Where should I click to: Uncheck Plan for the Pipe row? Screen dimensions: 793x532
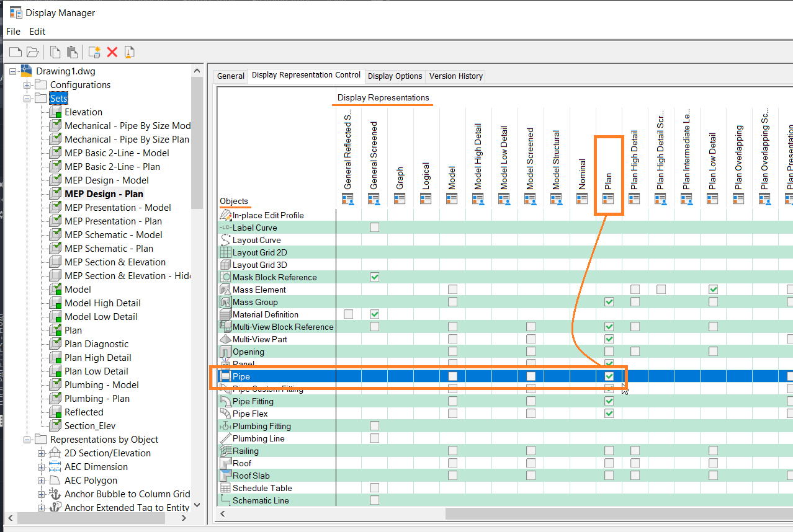coord(609,376)
